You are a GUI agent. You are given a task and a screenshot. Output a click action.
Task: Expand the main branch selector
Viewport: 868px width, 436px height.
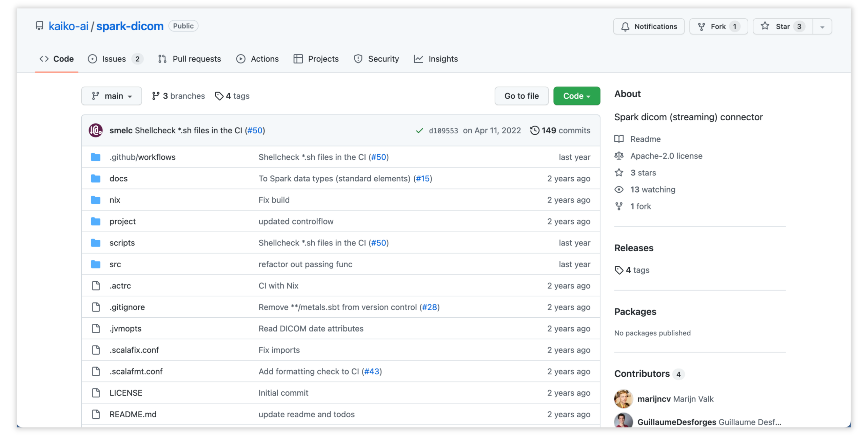111,96
